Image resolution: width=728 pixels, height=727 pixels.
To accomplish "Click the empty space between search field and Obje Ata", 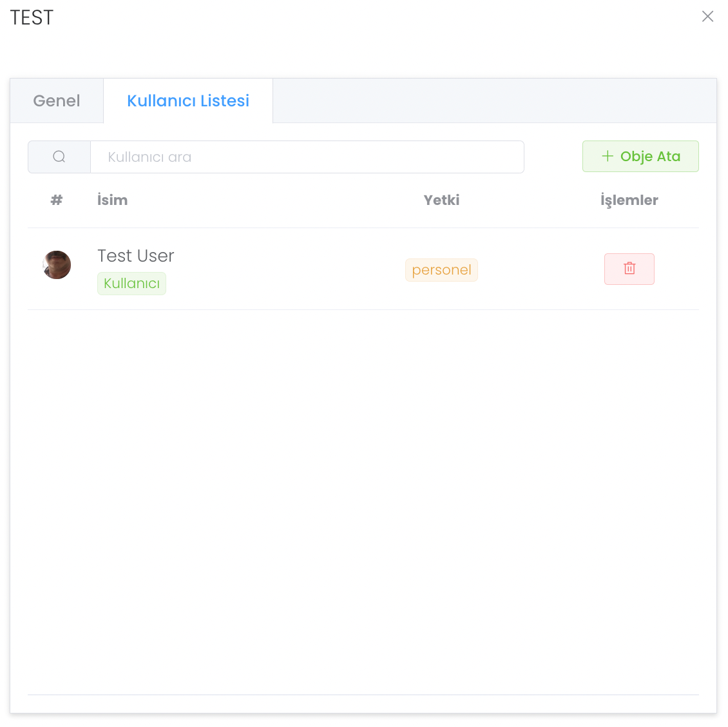I will (x=553, y=157).
